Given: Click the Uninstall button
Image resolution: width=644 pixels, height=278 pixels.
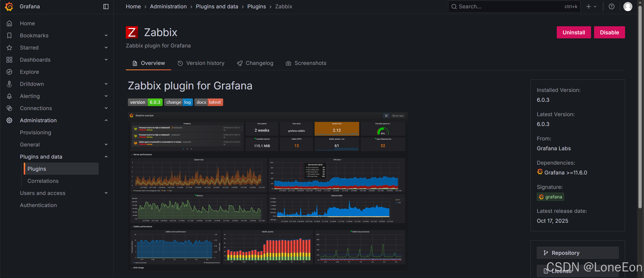Looking at the screenshot, I should click(x=574, y=32).
